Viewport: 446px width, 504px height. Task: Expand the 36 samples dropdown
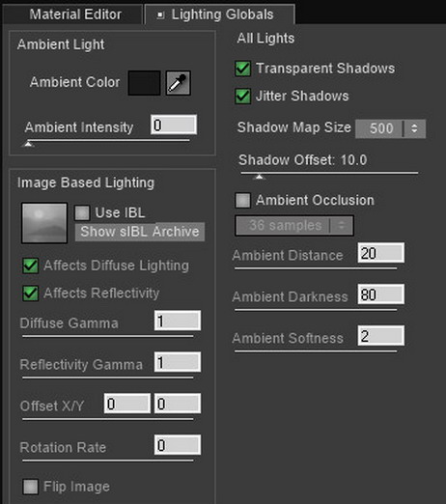(294, 225)
